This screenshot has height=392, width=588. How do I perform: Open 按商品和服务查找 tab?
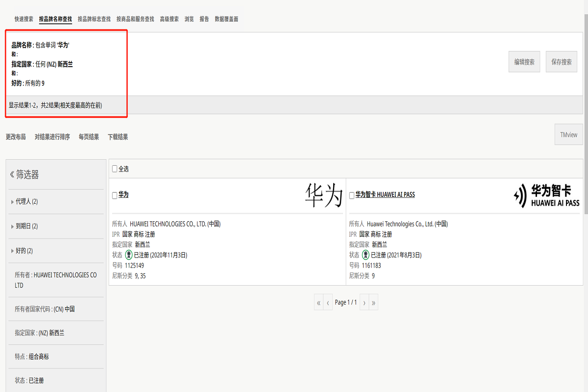(x=135, y=19)
